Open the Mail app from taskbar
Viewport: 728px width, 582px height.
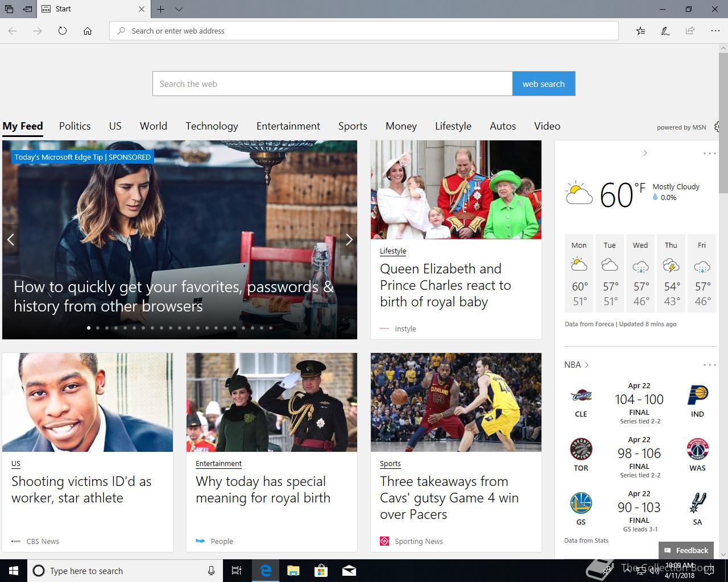349,571
